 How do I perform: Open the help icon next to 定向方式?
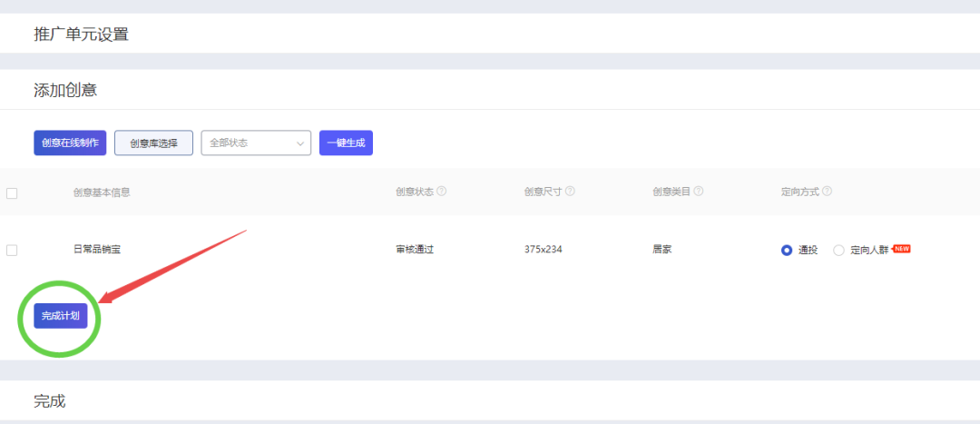[x=827, y=192]
